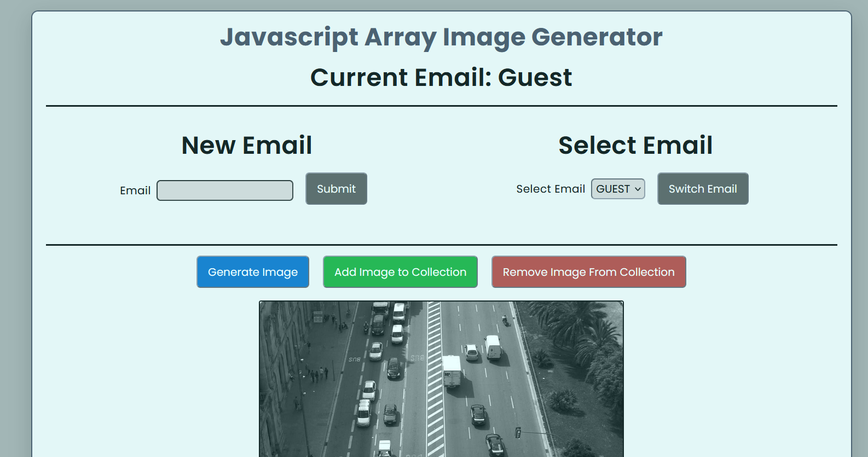Click the 'Email' field label
This screenshot has height=457, width=868.
135,190
